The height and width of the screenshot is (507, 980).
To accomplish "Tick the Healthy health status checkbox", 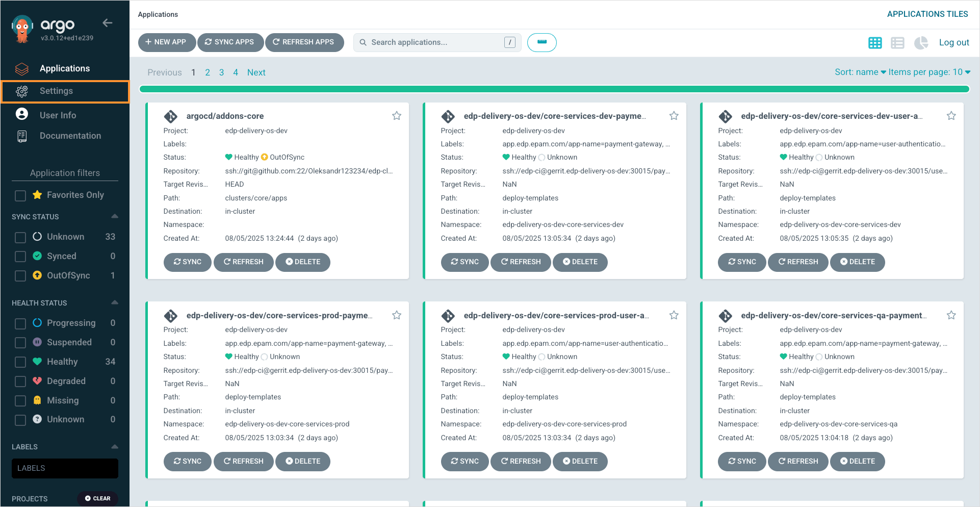I will click(x=20, y=362).
